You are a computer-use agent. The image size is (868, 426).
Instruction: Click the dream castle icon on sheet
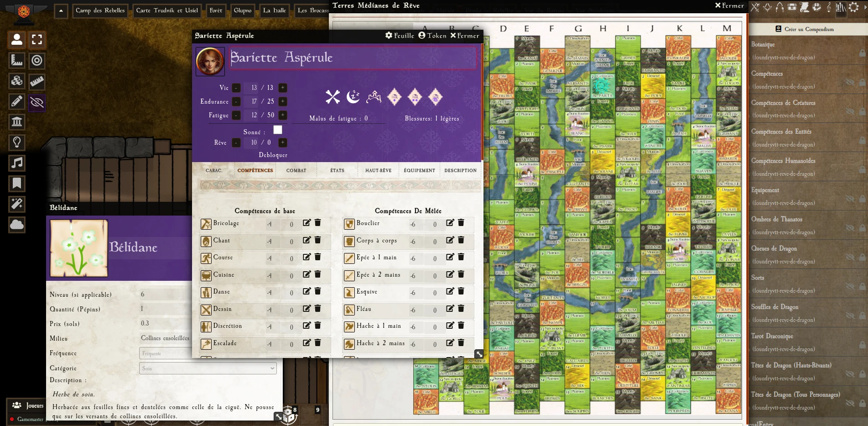pyautogui.click(x=374, y=97)
